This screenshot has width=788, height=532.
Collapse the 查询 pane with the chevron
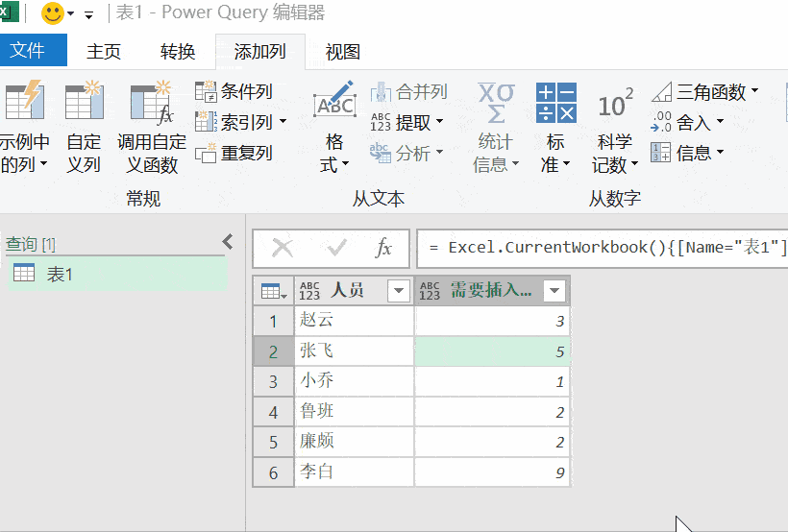point(228,242)
